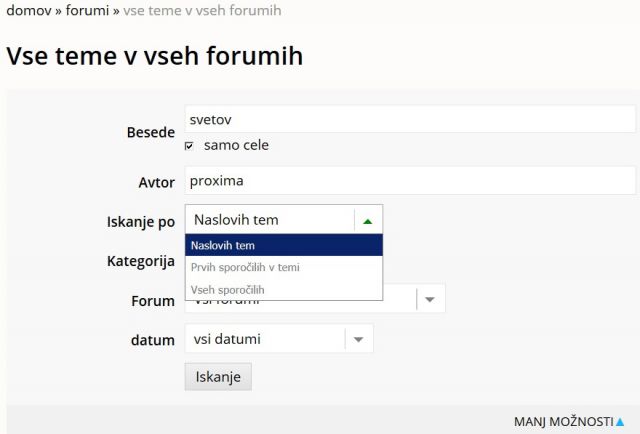The height and width of the screenshot is (434, 640).
Task: Click the blue triangle next to MANJ MOŽNOSTI
Action: [x=621, y=422]
